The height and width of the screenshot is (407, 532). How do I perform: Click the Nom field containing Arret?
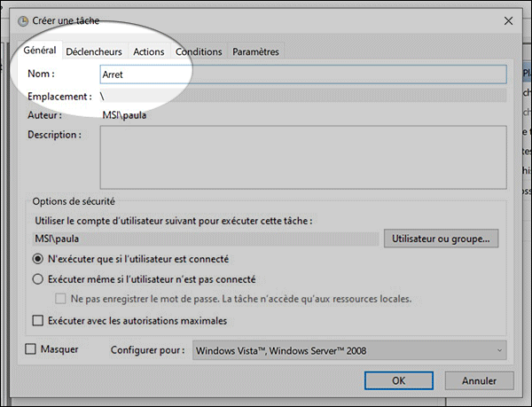[301, 75]
